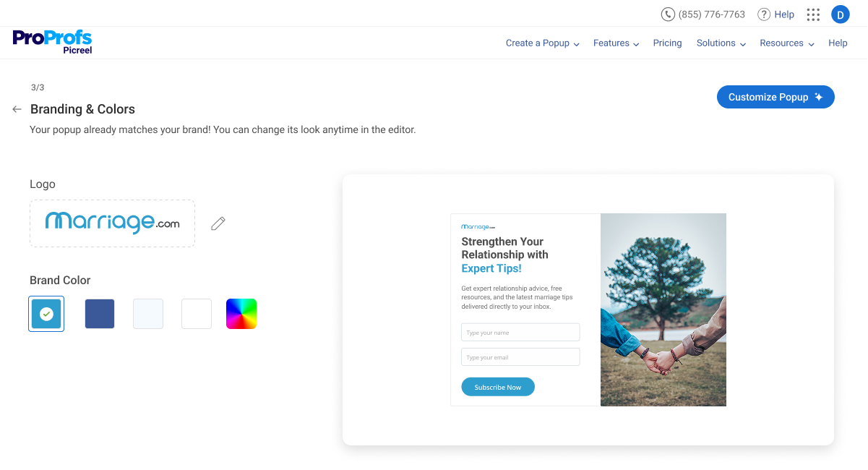
Task: Click the back arrow beside Branding & Colors
Action: click(x=17, y=109)
